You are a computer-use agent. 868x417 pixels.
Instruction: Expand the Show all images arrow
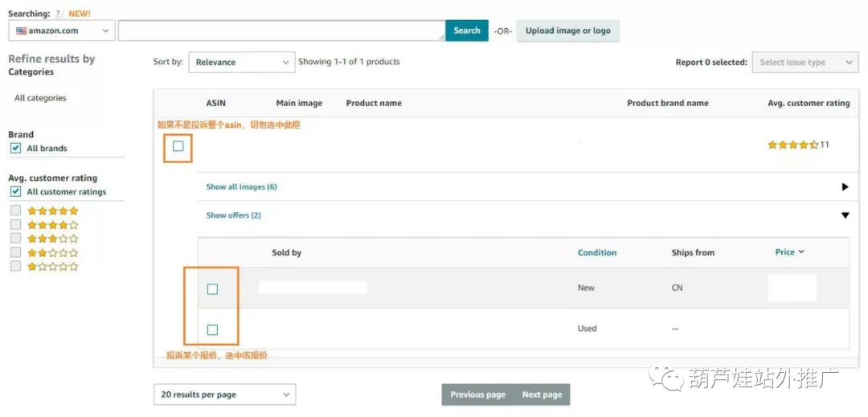845,187
